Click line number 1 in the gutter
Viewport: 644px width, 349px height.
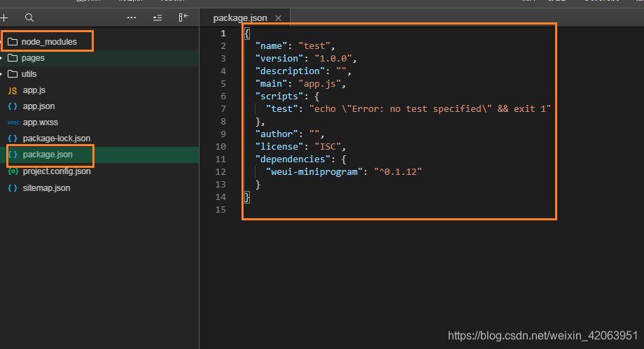click(223, 34)
